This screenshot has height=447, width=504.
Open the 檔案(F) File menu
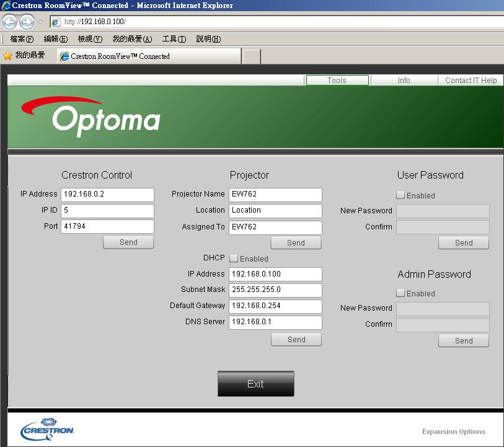tap(22, 39)
